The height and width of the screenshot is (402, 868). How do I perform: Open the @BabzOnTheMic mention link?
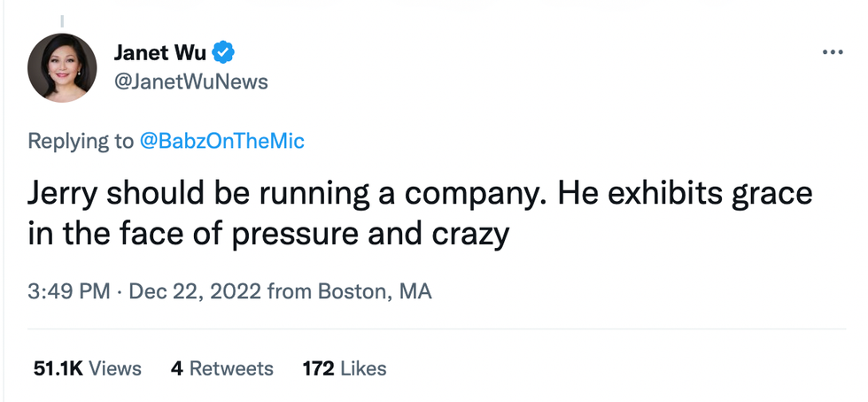click(221, 141)
